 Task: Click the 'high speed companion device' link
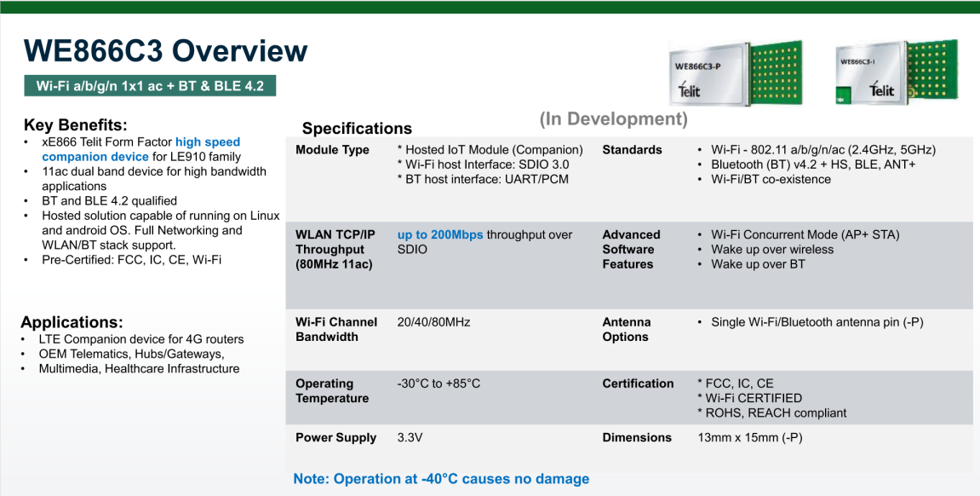(x=141, y=149)
